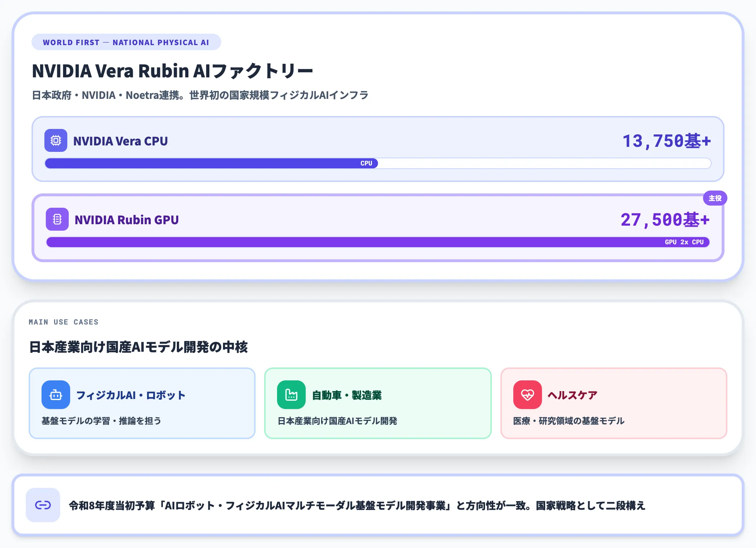The height and width of the screenshot is (548, 756).
Task: Click the Vera CPU progress bar
Action: coord(378,163)
